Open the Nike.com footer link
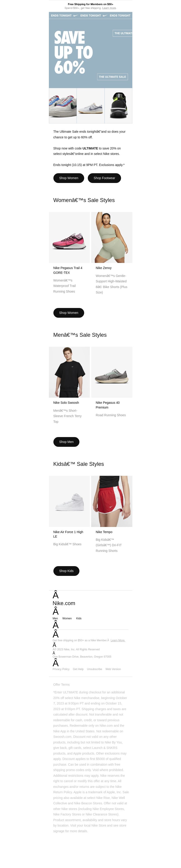Screen dimensions: 181x868 click(64, 603)
